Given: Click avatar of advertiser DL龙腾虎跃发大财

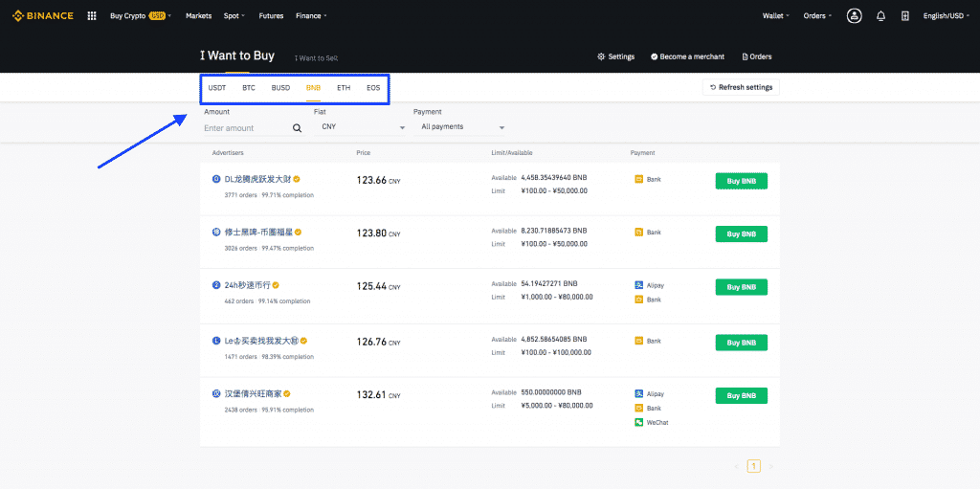Looking at the screenshot, I should (x=216, y=179).
